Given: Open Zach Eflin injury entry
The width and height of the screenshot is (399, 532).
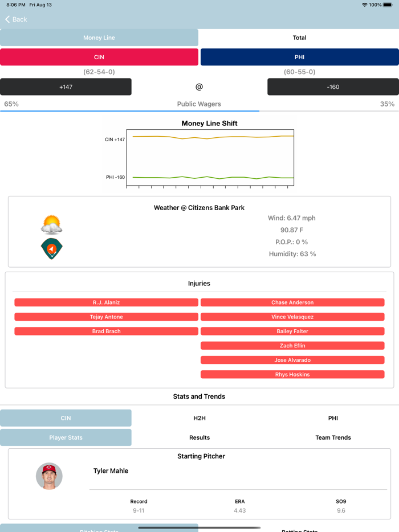Looking at the screenshot, I should click(x=292, y=346).
